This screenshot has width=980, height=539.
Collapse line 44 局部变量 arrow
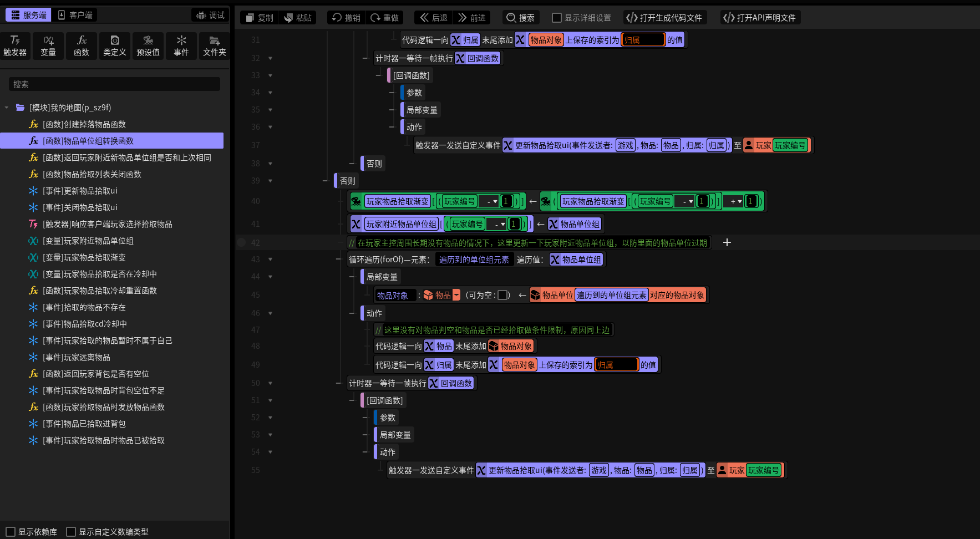tap(271, 277)
